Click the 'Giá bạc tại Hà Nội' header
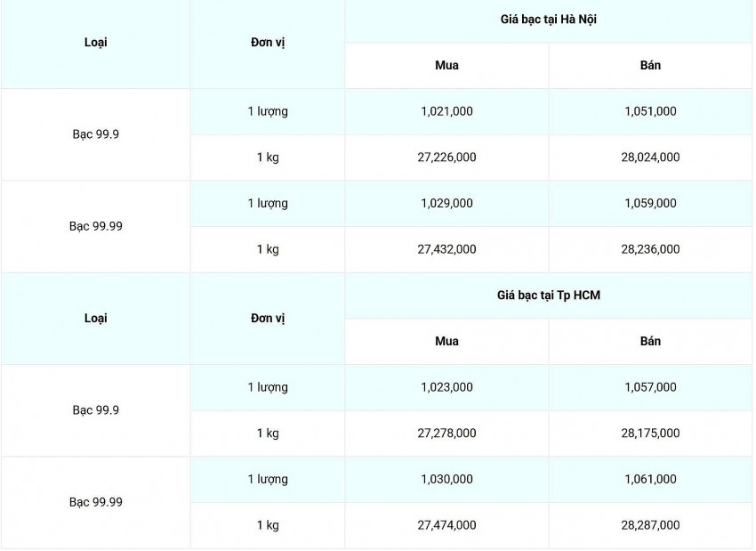 coord(548,20)
